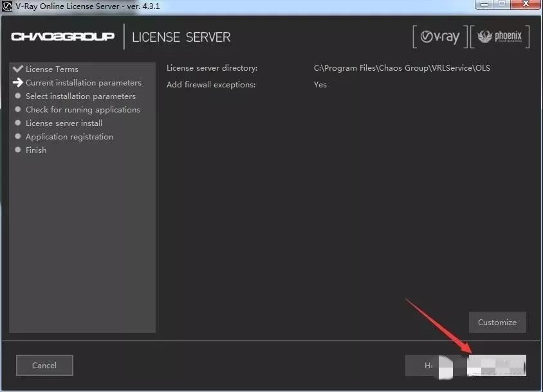Click the checkmark beside License Terms

(18, 69)
